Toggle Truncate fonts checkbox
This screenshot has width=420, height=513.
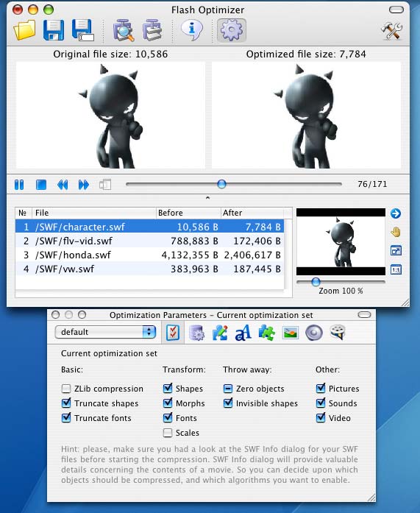click(x=66, y=418)
